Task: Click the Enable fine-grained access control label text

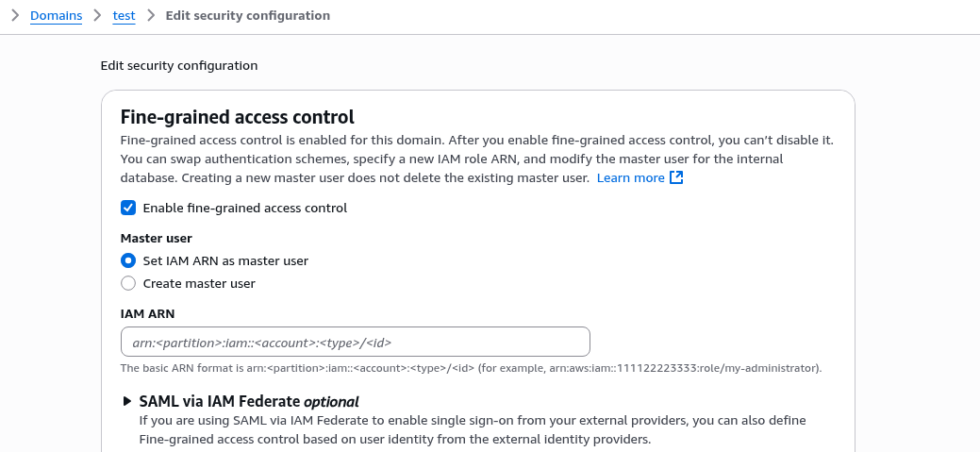Action: pos(245,208)
